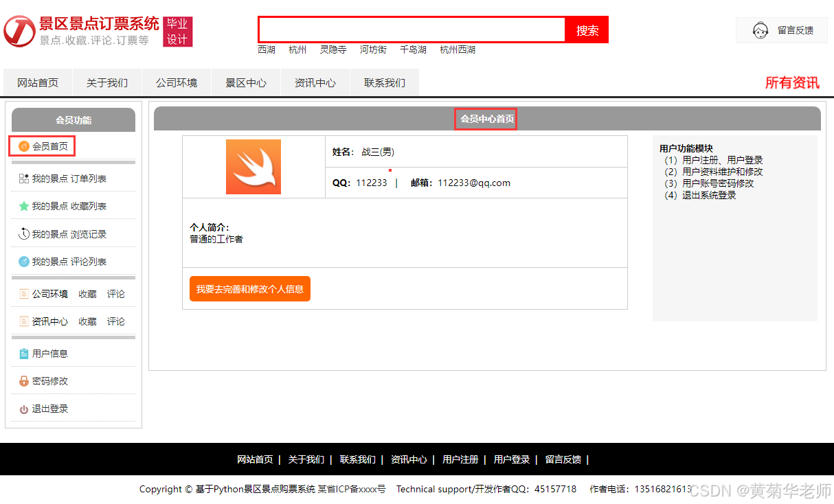Image resolution: width=834 pixels, height=504 pixels.
Task: Open 我的景点 收藏列表 link
Action: (69, 206)
